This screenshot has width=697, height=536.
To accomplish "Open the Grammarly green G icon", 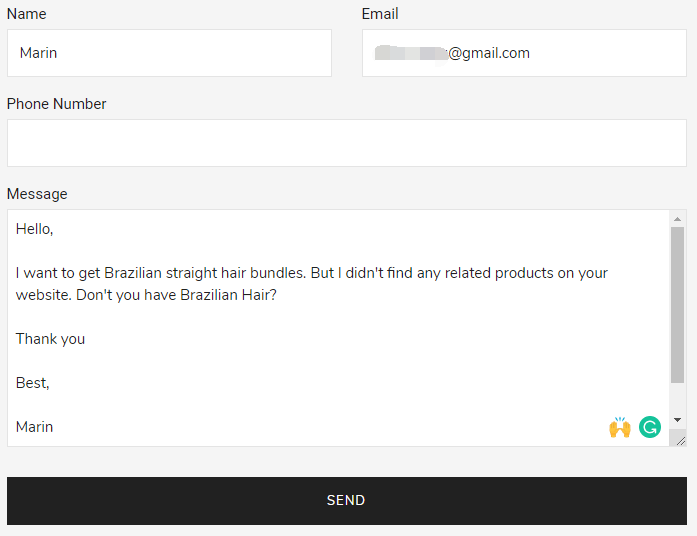I will (649, 427).
